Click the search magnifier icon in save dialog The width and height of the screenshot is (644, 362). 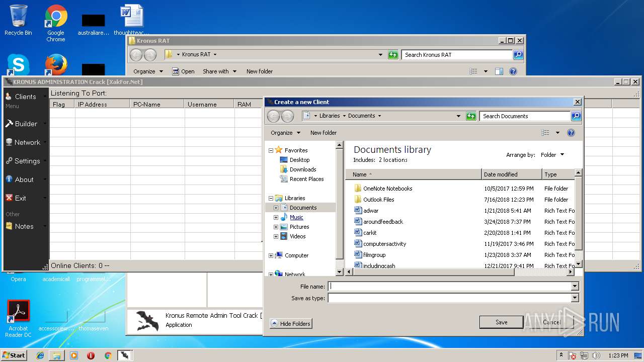(576, 116)
